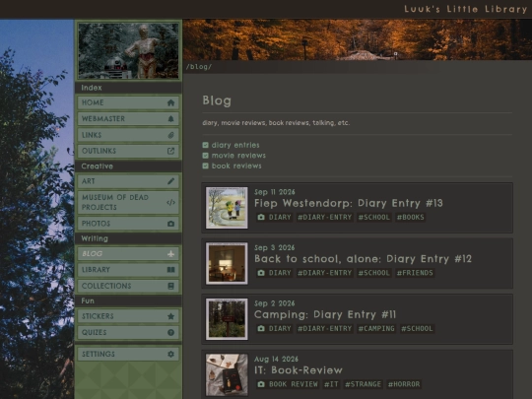Click the /blog/ breadcrumb path
Viewport: 532px width, 399px height.
199,67
